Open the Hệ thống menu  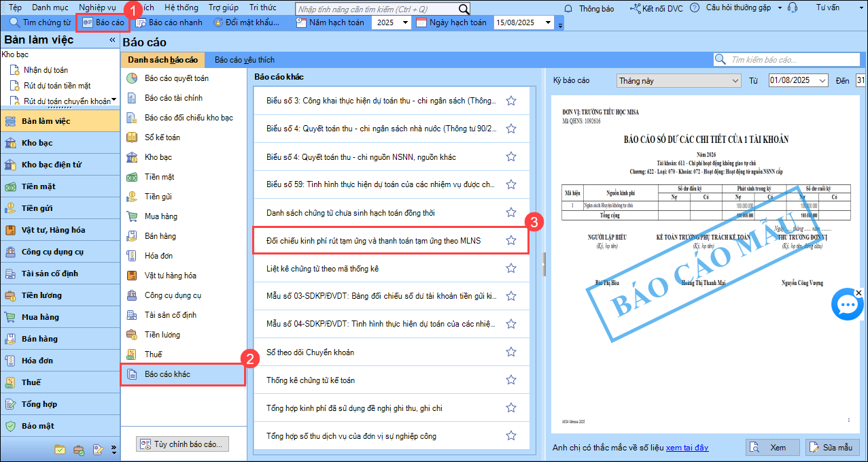click(182, 7)
